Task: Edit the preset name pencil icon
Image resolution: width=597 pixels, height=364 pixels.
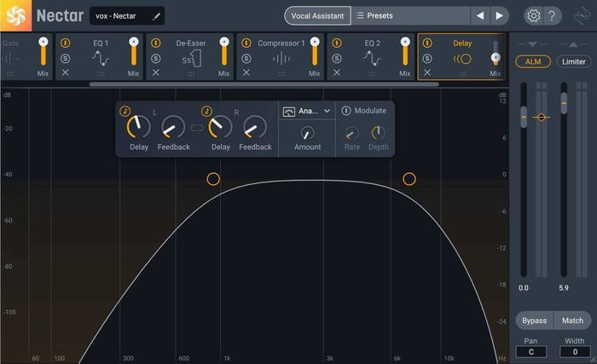Action: [x=156, y=16]
